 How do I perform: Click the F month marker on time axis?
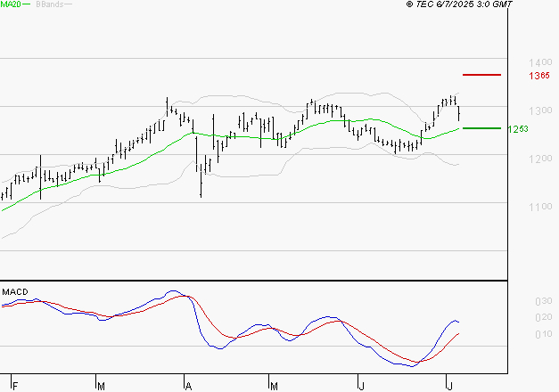pyautogui.click(x=15, y=386)
